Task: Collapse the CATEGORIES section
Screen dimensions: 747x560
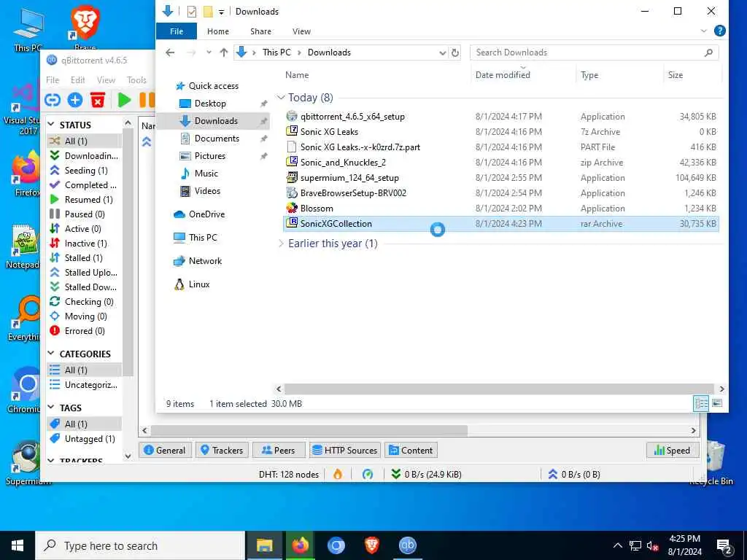Action: 51,354
